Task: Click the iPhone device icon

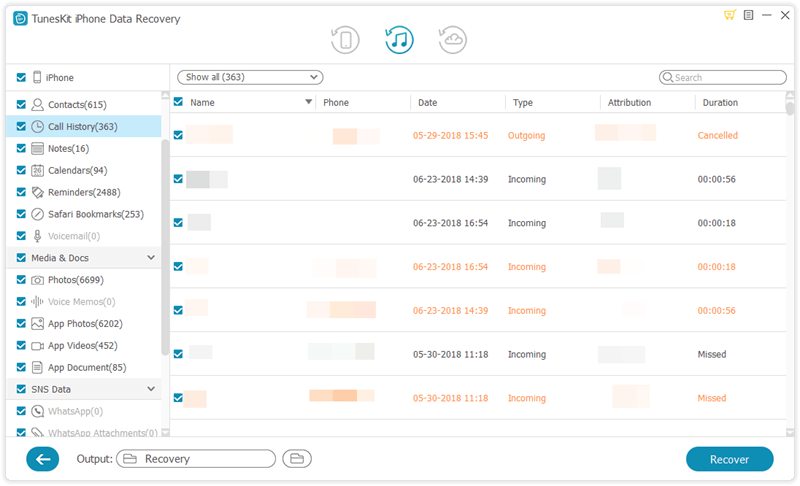Action: point(37,78)
